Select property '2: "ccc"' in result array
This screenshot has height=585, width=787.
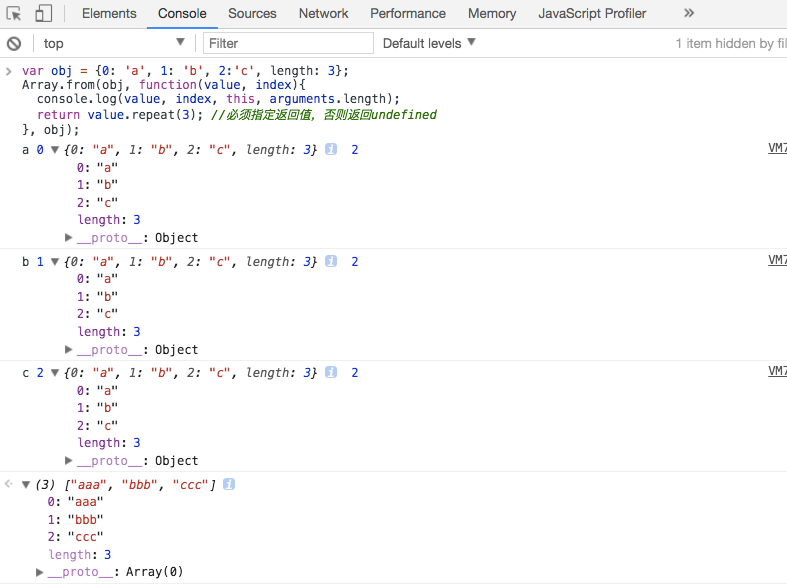point(75,536)
